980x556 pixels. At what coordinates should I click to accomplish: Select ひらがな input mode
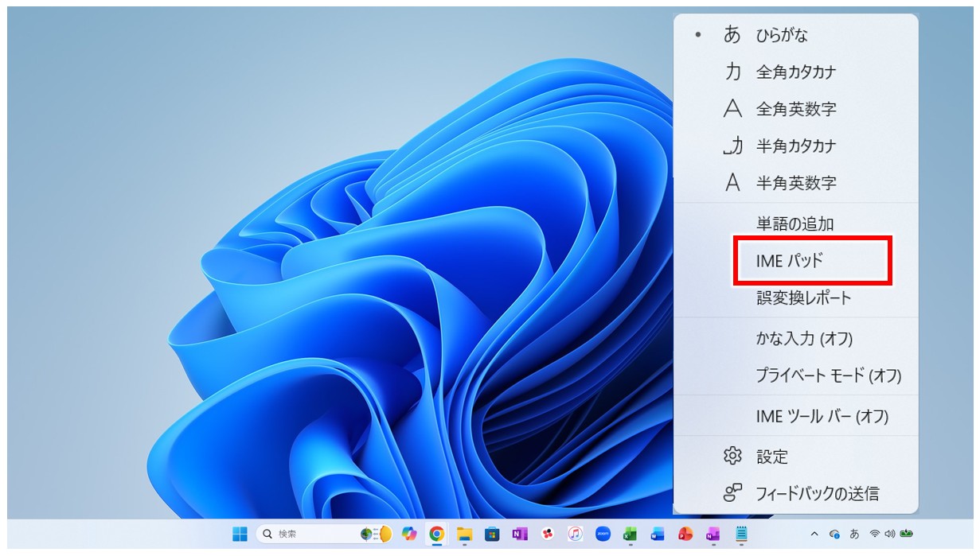click(795, 35)
